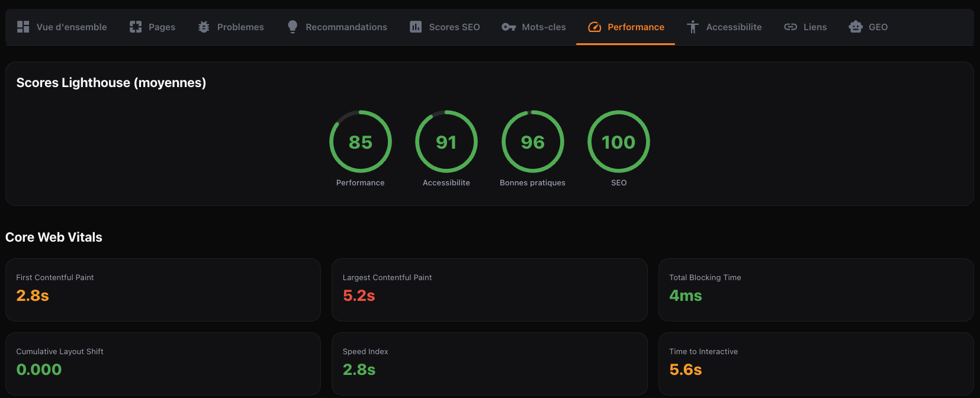Click the Recommandations lightbulb icon
The image size is (980, 398).
click(x=293, y=27)
